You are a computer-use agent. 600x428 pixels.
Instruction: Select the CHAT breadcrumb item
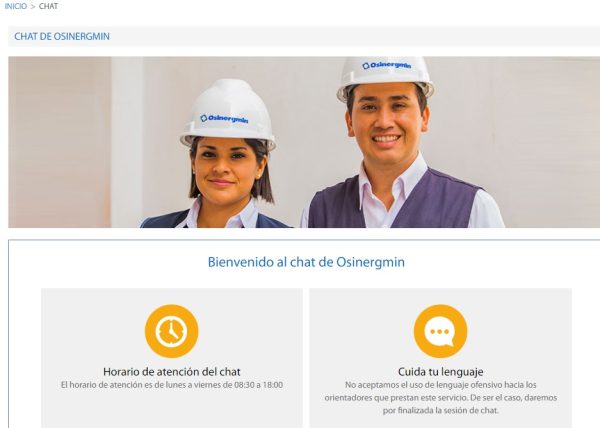[x=49, y=6]
